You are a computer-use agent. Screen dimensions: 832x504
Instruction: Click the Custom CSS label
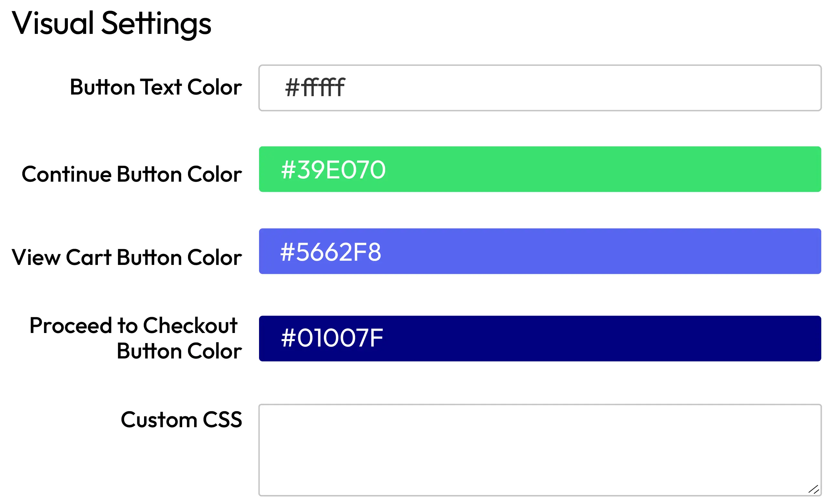pyautogui.click(x=181, y=420)
